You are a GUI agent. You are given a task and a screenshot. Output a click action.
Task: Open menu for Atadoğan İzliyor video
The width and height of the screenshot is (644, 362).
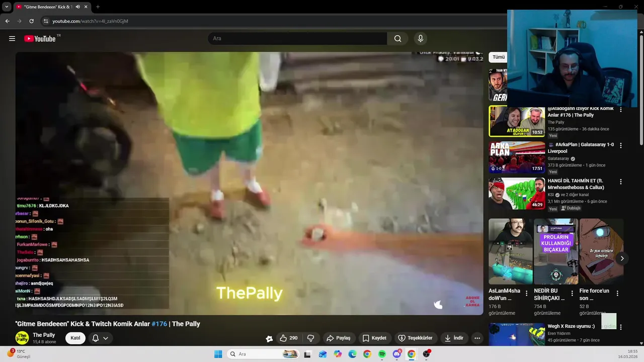pos(620,110)
